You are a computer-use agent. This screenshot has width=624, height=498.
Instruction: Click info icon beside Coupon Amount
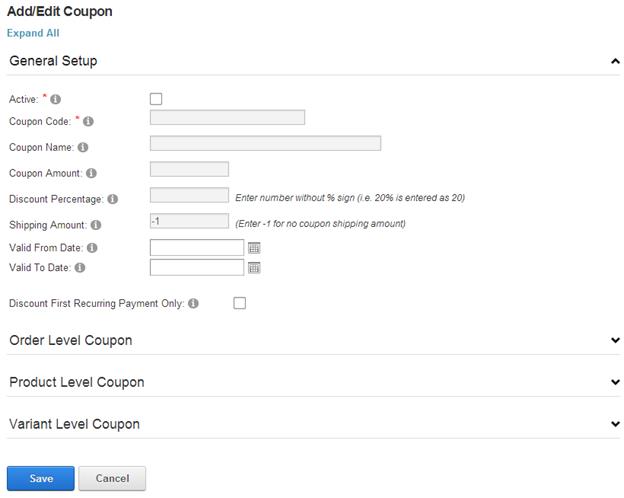tap(91, 174)
